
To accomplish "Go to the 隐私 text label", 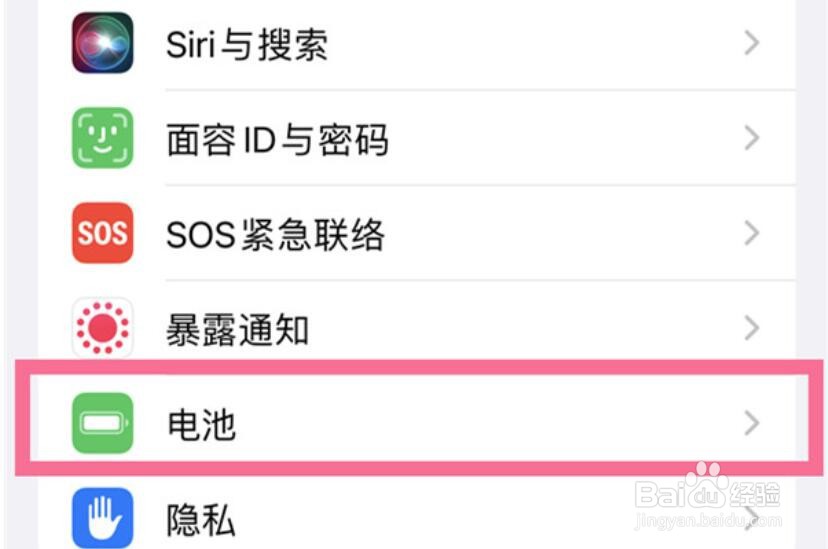I will (201, 520).
